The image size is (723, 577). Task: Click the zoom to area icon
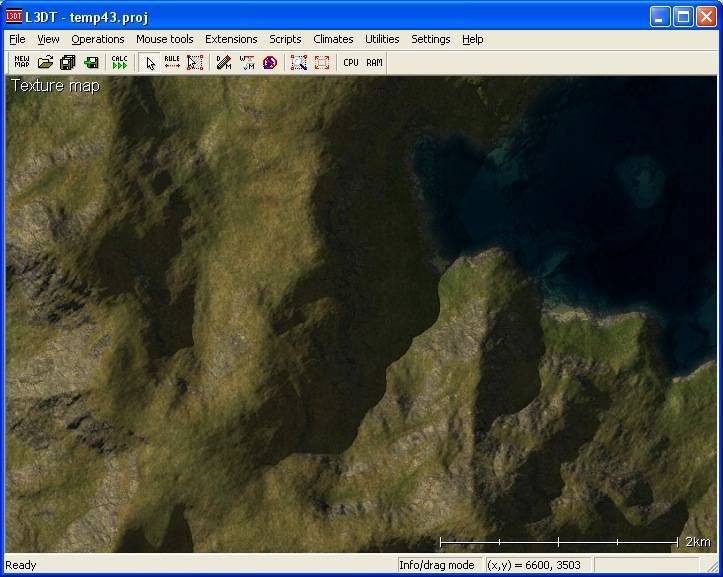298,62
